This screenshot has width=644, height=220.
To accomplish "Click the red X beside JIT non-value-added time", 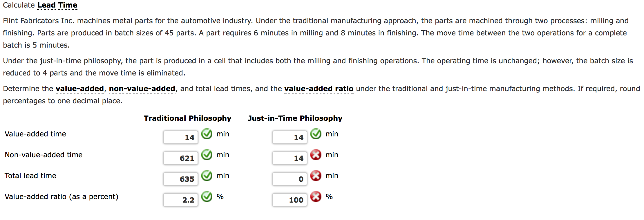I will click(x=316, y=155).
